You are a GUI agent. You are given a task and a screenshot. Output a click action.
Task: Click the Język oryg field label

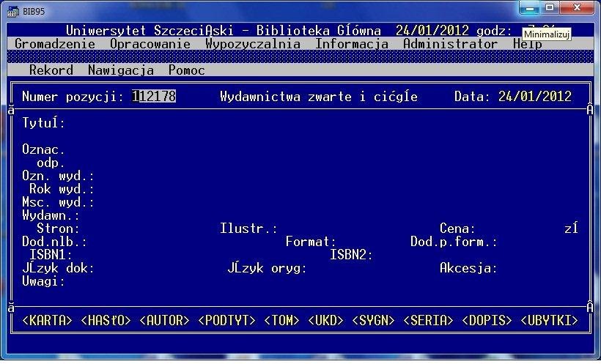coord(268,268)
